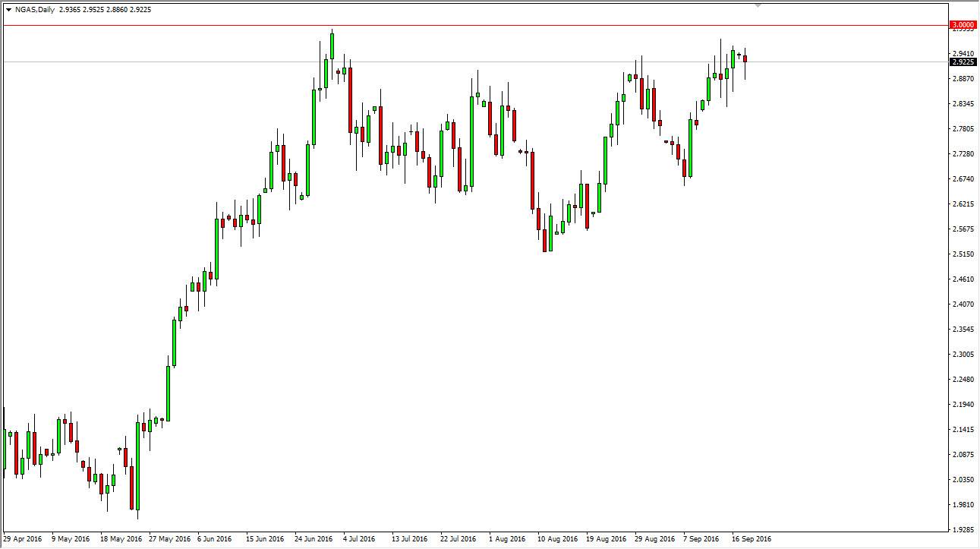Click the 16 Sep 2016 date label
980x549 pixels.
pos(752,539)
